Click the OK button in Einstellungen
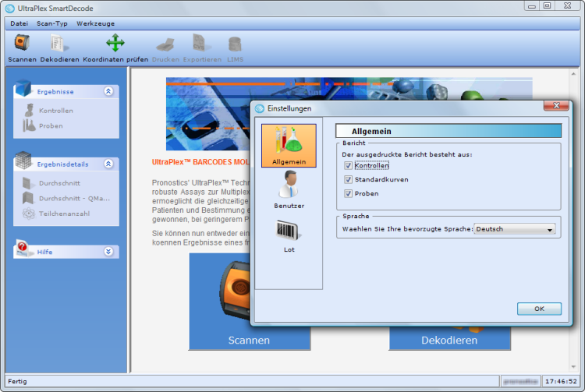This screenshot has height=392, width=585. coord(539,309)
